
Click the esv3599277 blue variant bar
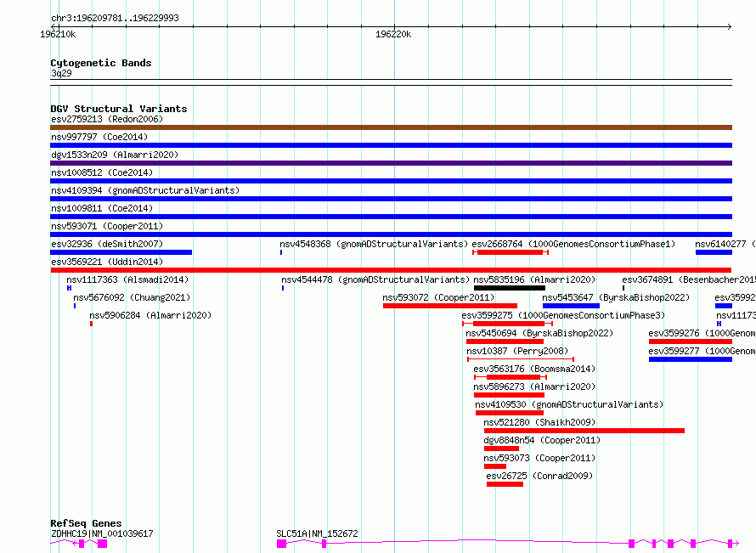tap(691, 359)
